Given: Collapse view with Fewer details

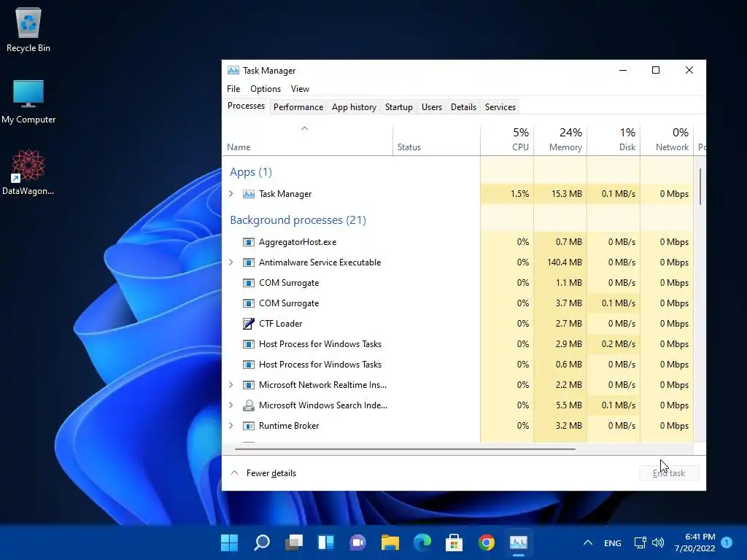Looking at the screenshot, I should (x=263, y=473).
